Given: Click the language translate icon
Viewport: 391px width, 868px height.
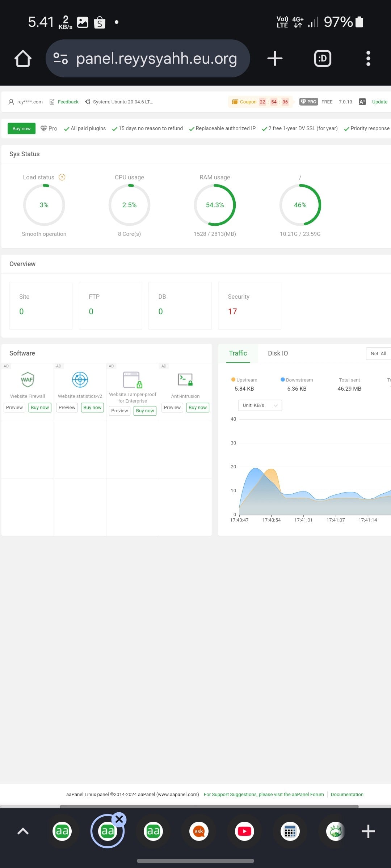Looking at the screenshot, I should 362,102.
